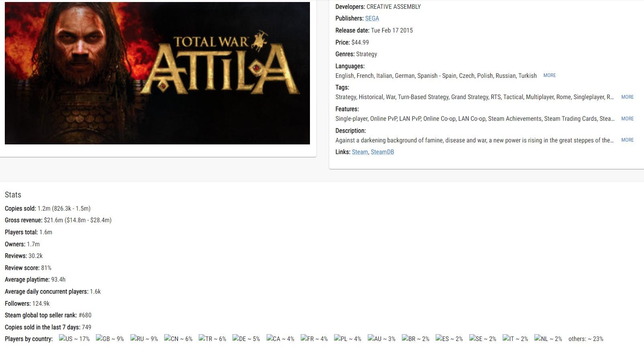Click the 'Followers: 124.9k' line
The image size is (644, 349).
[27, 304]
